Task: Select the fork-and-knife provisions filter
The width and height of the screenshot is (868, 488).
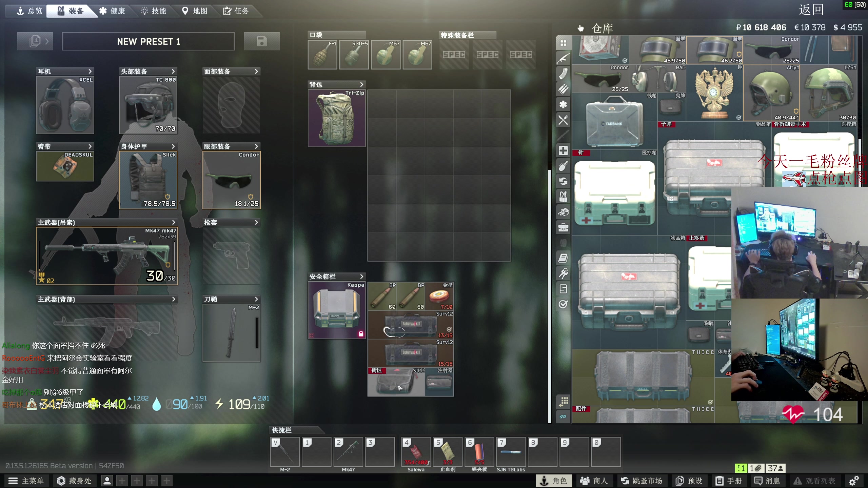Action: click(x=563, y=120)
